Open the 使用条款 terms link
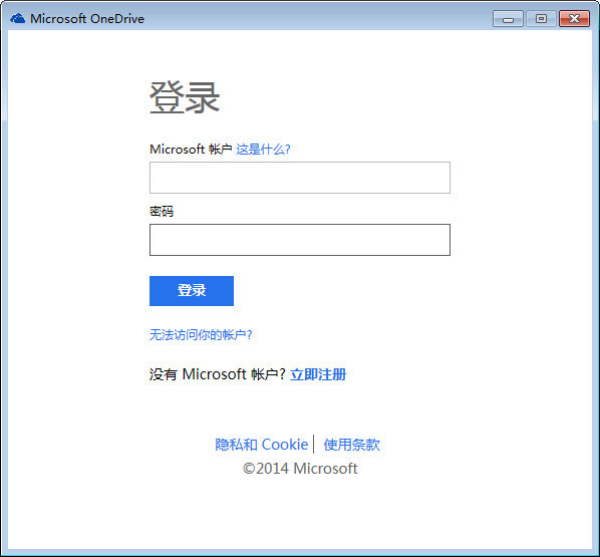This screenshot has width=600, height=557. 352,445
